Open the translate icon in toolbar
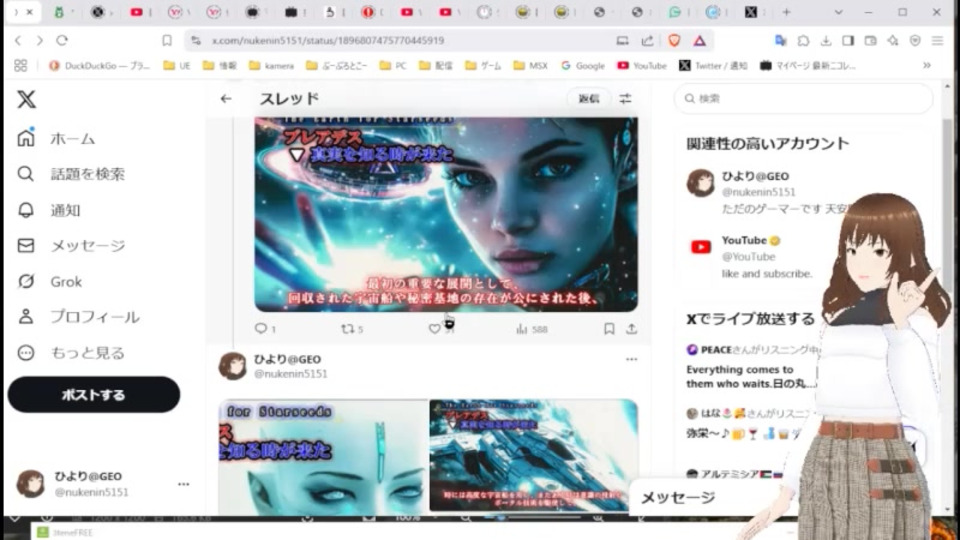 [781, 40]
